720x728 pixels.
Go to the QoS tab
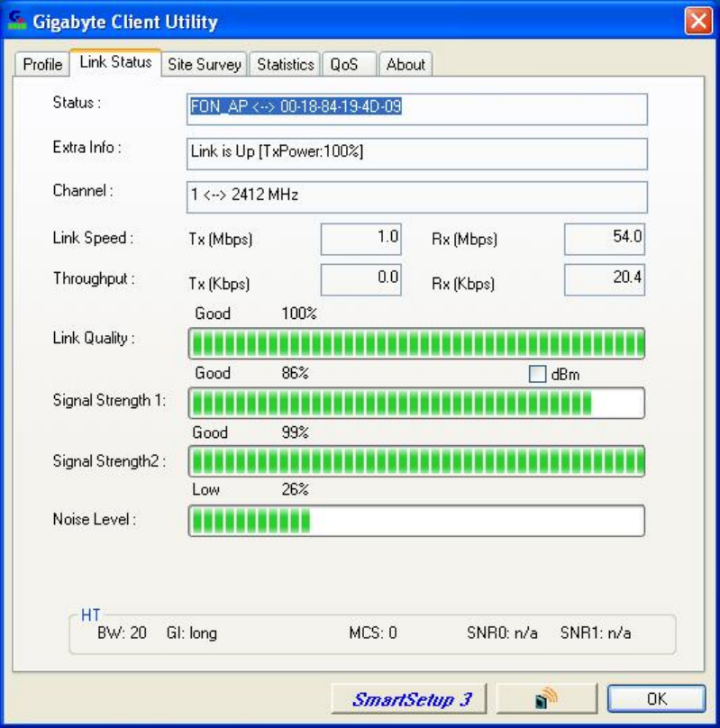tap(349, 64)
